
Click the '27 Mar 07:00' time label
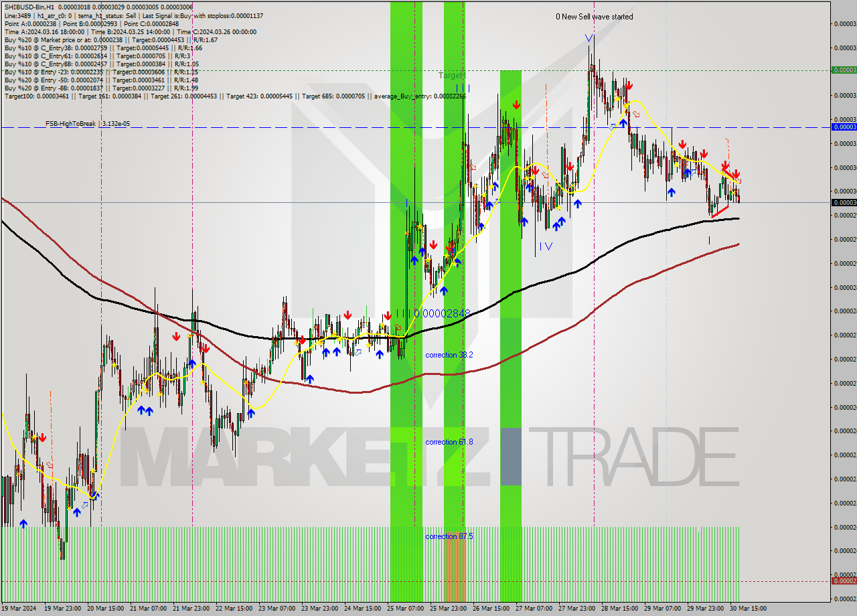pyautogui.click(x=534, y=608)
